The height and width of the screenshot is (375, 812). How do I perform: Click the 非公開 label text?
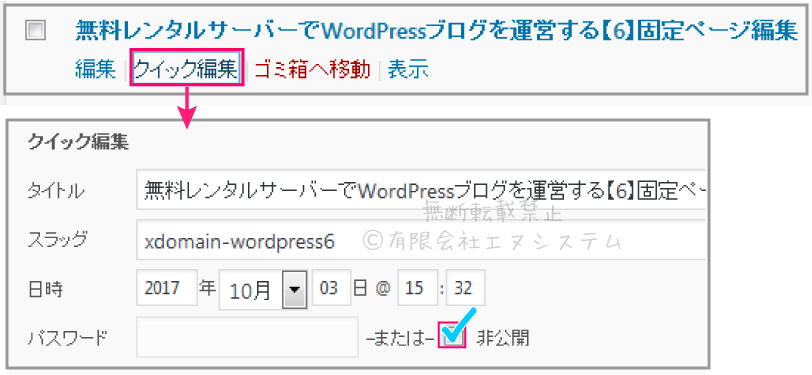point(503,339)
